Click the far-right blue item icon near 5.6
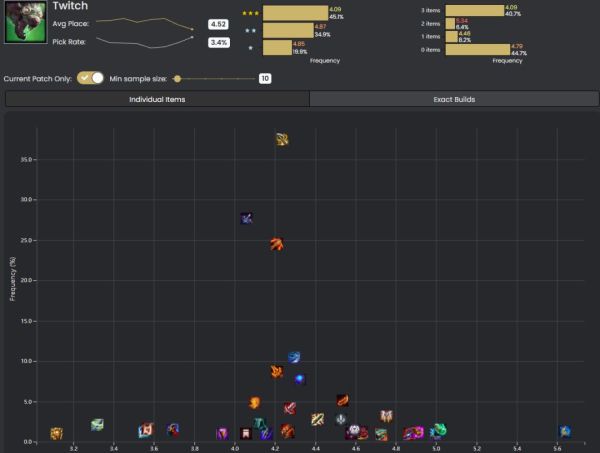Viewport: 600px width, 453px height. click(x=565, y=431)
